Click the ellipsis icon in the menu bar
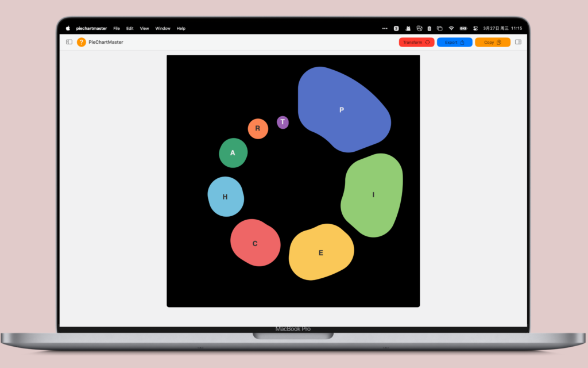This screenshot has height=368, width=588. (x=385, y=28)
